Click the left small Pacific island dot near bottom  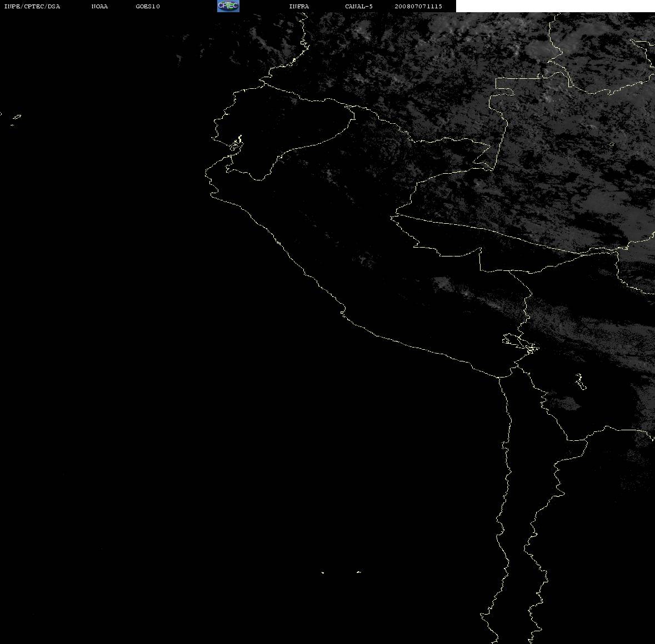coord(323,572)
